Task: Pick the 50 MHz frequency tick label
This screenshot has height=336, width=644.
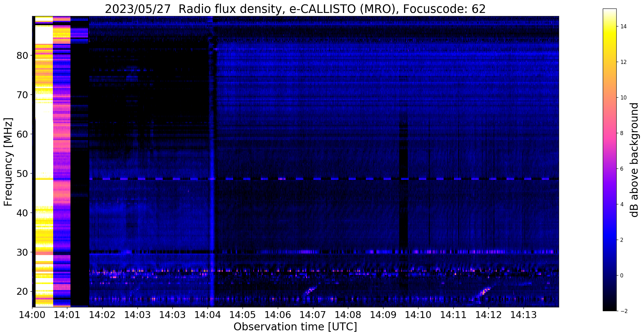Action: [x=22, y=174]
